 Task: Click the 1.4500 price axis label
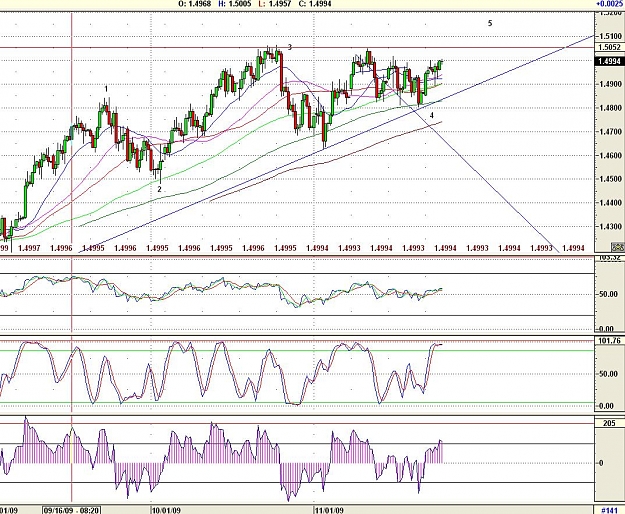(x=610, y=179)
